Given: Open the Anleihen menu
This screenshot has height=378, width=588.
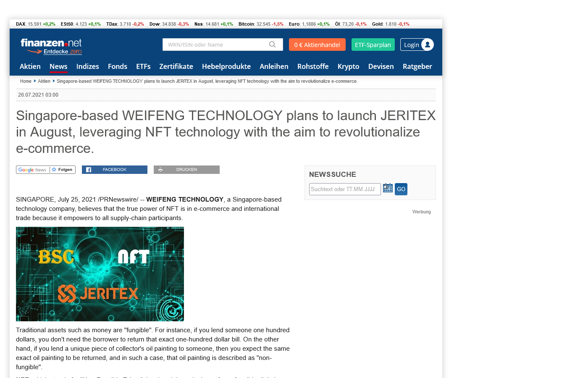Looking at the screenshot, I should click(x=274, y=66).
